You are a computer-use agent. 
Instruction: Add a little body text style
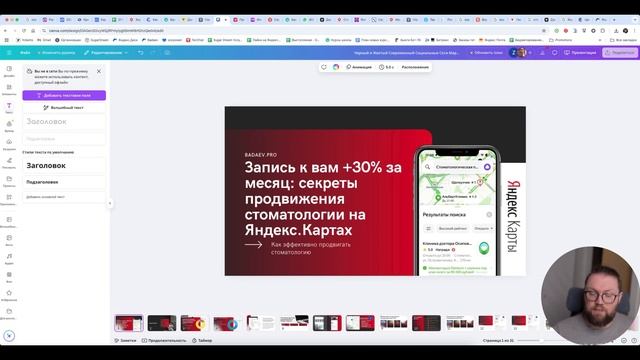(64, 197)
